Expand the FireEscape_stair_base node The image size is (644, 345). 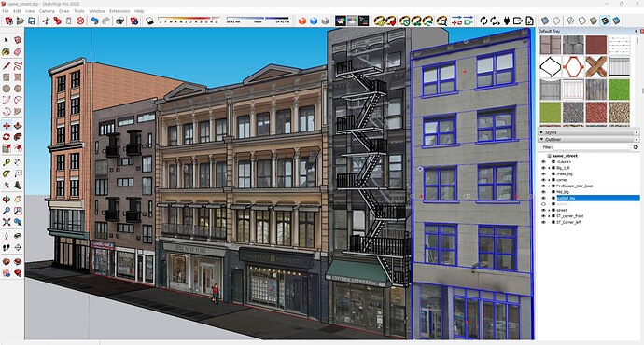549,186
